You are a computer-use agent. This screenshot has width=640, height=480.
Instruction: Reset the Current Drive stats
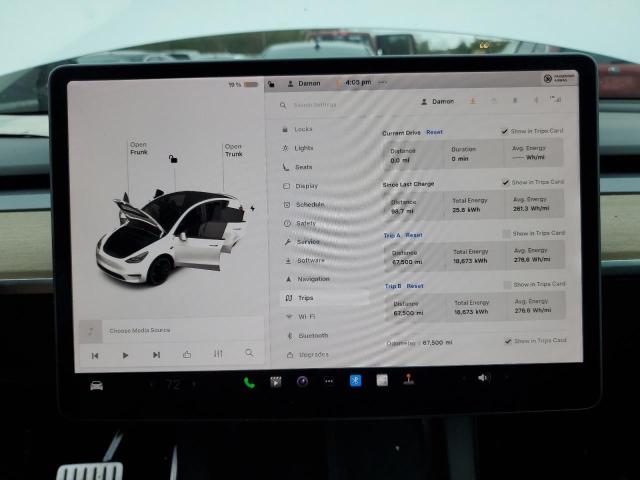pyautogui.click(x=434, y=132)
